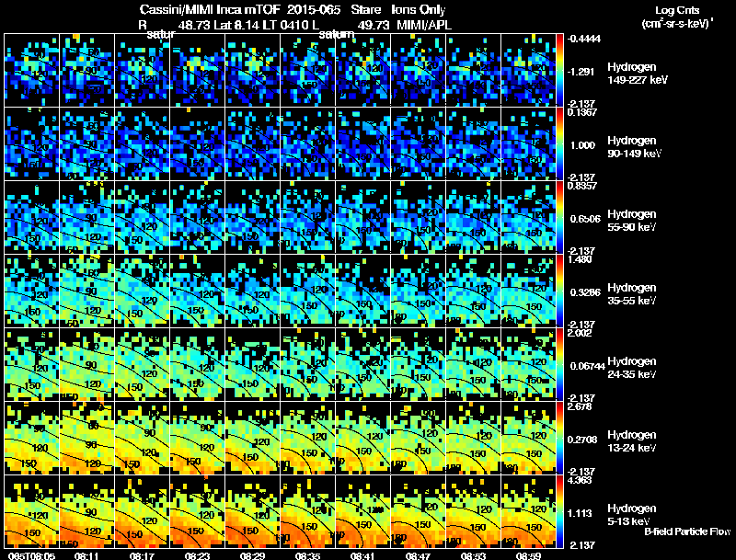Select the color bar beside Hydrogen 13-24 keV
This screenshot has width=736, height=560.
pos(559,438)
